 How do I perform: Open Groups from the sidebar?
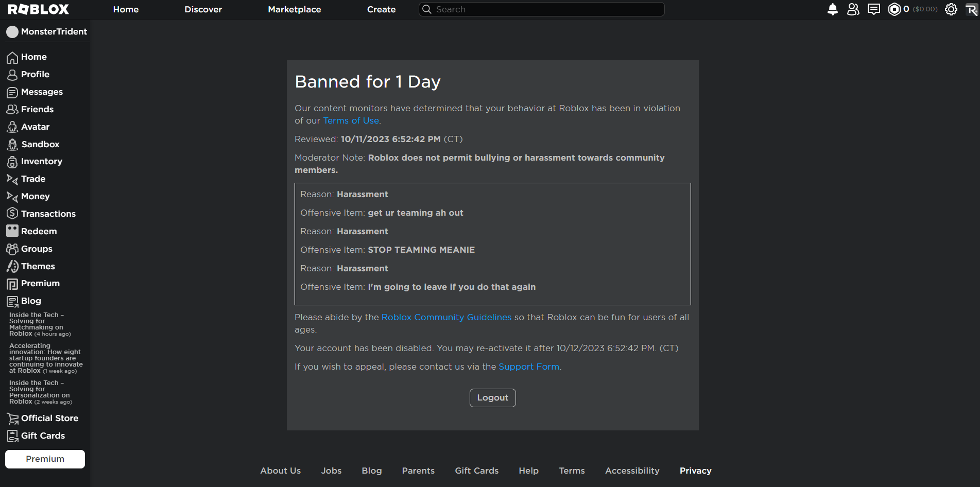click(x=36, y=249)
